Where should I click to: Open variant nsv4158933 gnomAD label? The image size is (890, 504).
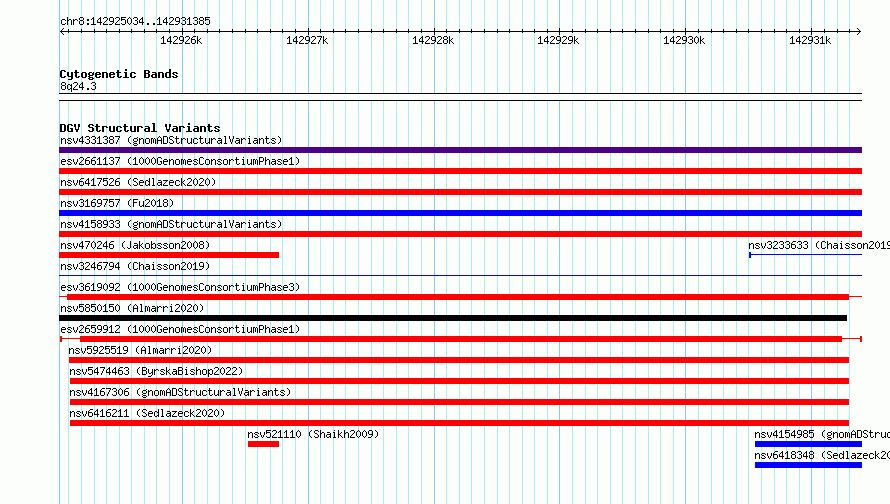pos(171,224)
